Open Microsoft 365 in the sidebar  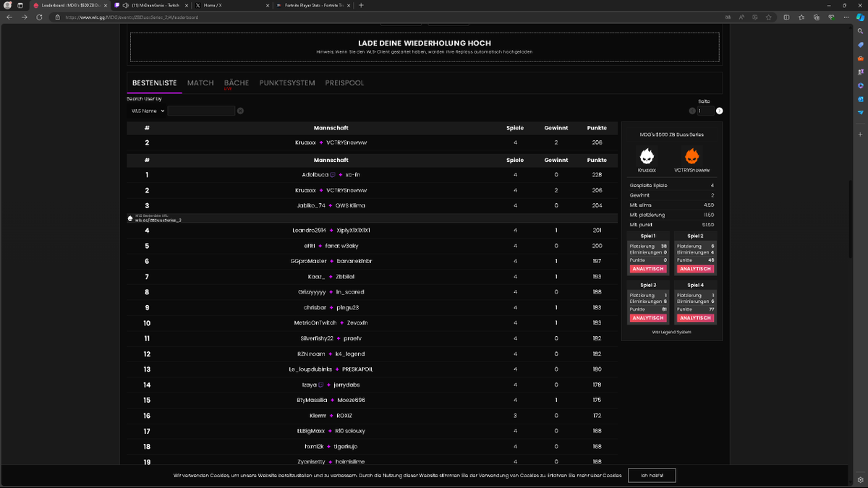click(x=860, y=85)
